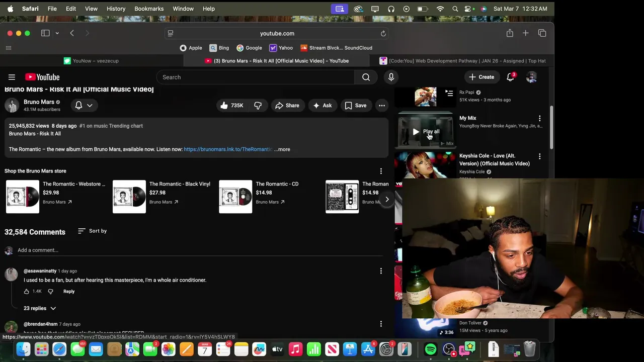Open the Trash in the Dock
The image size is (644, 362).
point(529,349)
